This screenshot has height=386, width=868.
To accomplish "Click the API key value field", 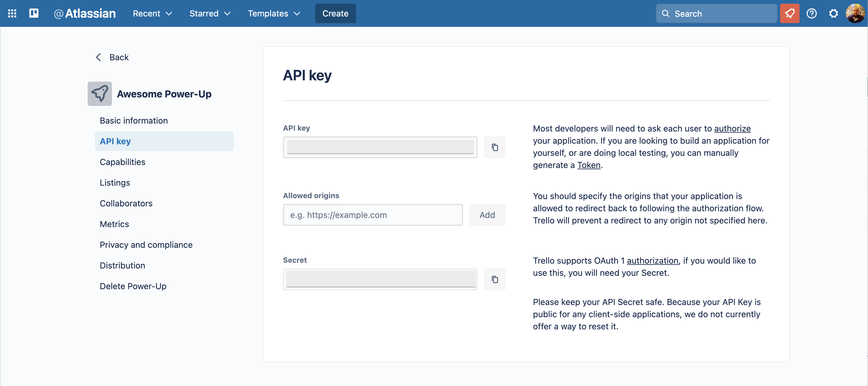I will [x=380, y=147].
